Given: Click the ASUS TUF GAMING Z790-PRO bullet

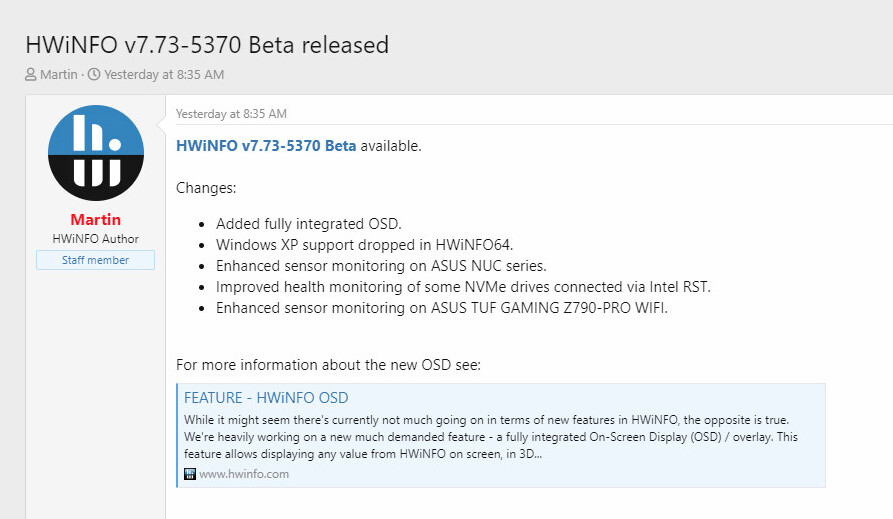Looking at the screenshot, I should click(441, 307).
